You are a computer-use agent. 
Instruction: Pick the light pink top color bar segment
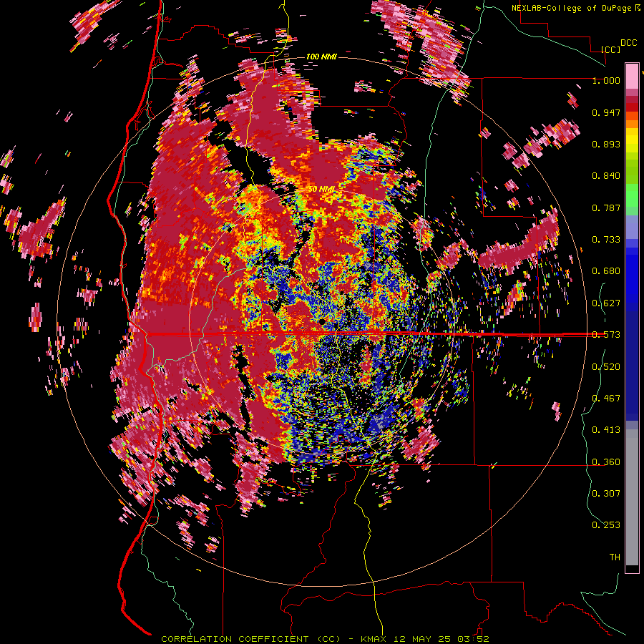[x=632, y=77]
